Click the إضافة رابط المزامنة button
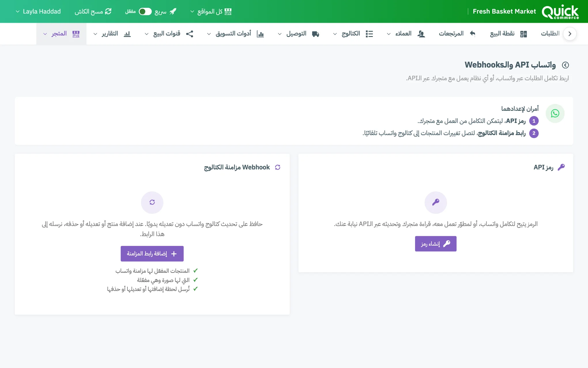This screenshot has width=588, height=368. point(152,254)
